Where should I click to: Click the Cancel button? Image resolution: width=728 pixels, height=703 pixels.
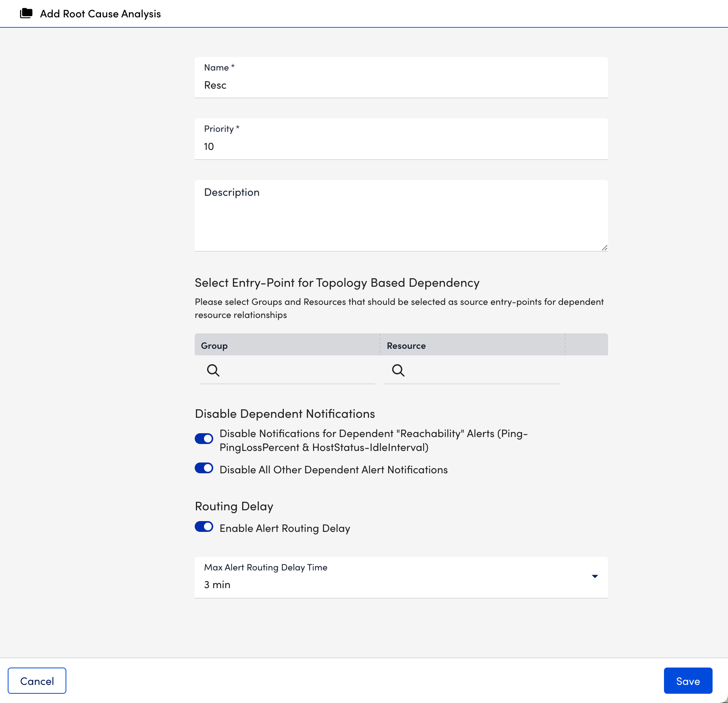[x=37, y=681]
